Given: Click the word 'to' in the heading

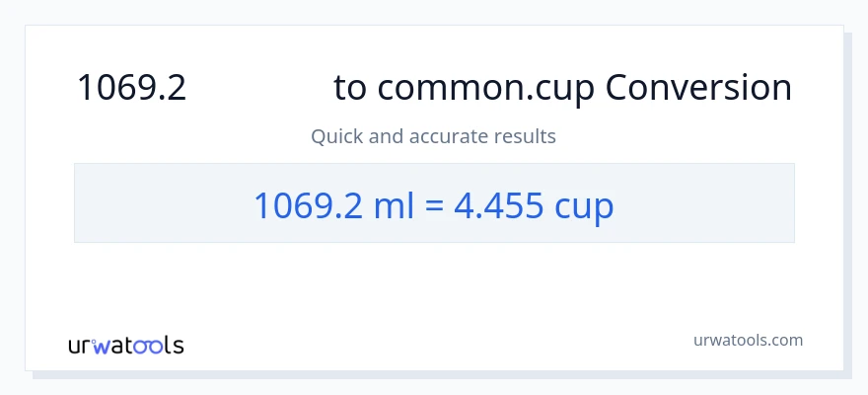Looking at the screenshot, I should click(x=350, y=89).
